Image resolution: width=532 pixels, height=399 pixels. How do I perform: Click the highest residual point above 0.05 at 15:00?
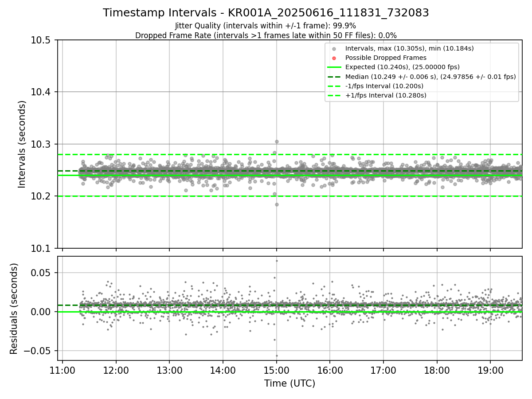click(277, 261)
